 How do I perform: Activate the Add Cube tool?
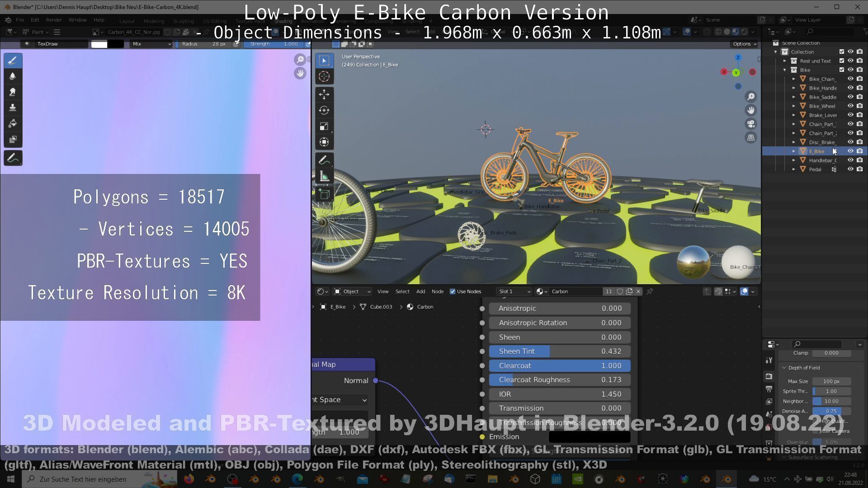[x=324, y=195]
